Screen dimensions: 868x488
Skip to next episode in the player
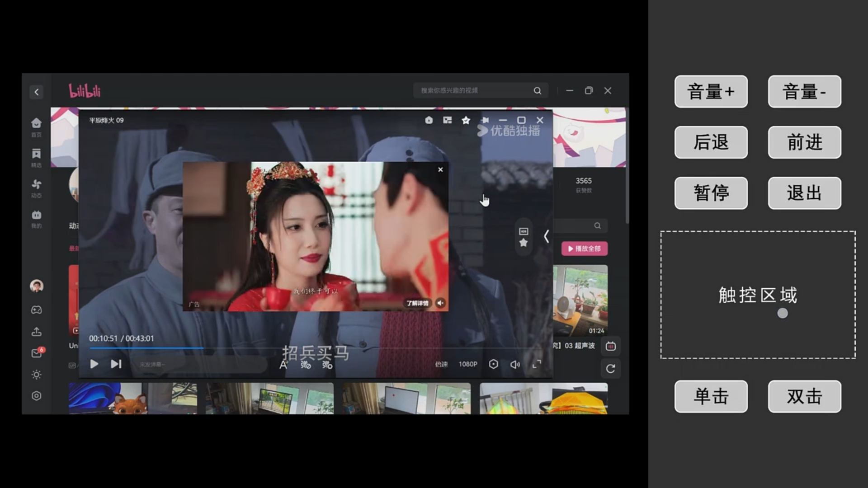(116, 364)
